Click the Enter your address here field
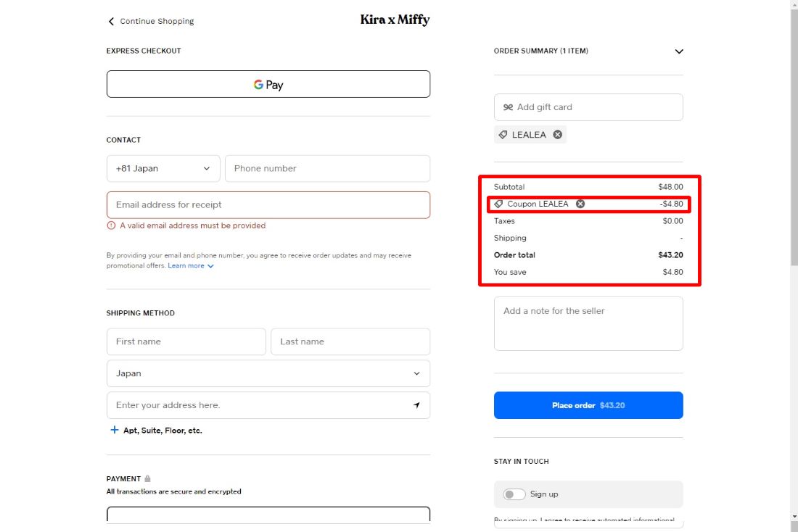The image size is (798, 532). click(268, 405)
